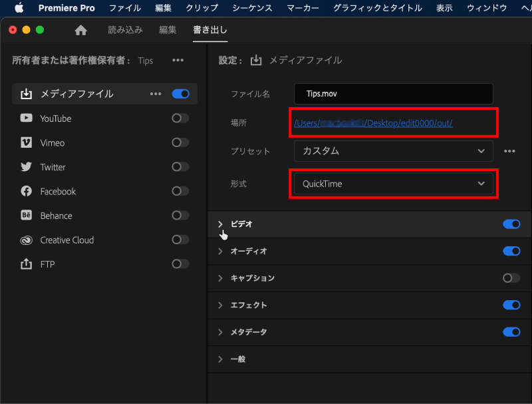This screenshot has height=404, width=532.
Task: Open the ファイル menu
Action: tap(125, 8)
